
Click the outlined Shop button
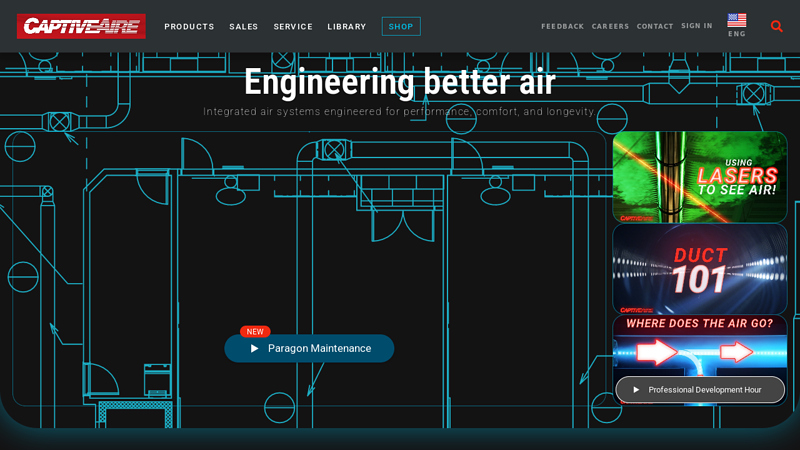(401, 27)
